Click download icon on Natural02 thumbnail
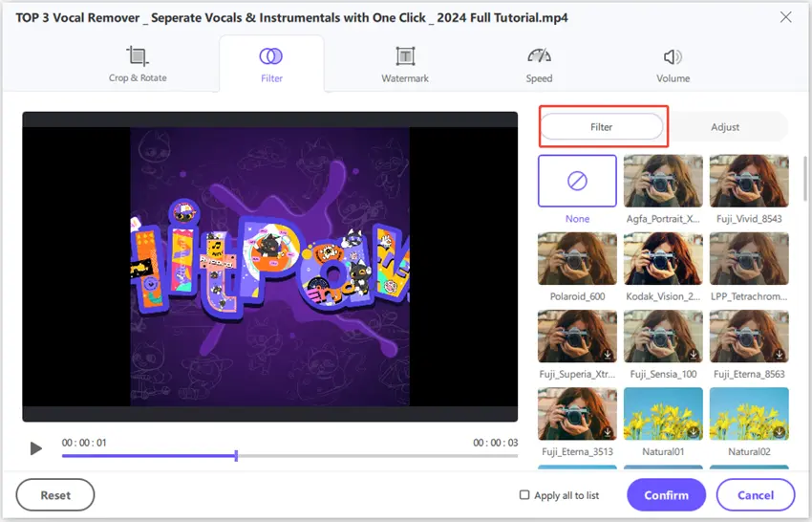Image resolution: width=812 pixels, height=522 pixels. [780, 432]
